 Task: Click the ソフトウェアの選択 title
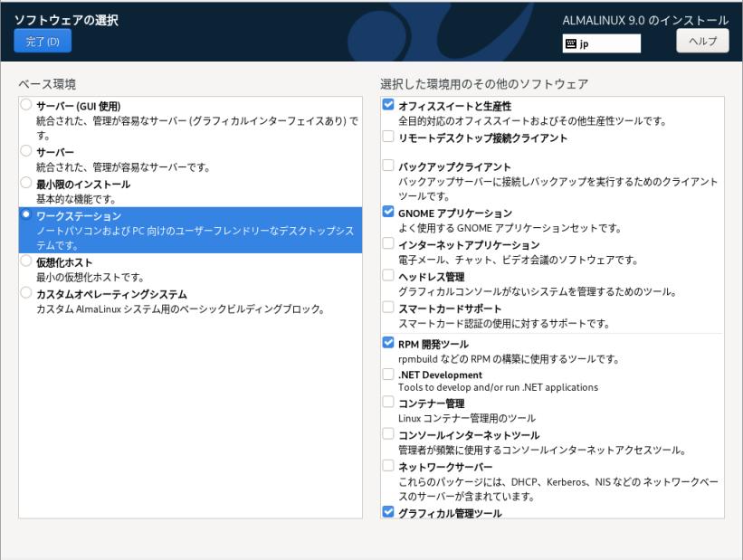66,20
